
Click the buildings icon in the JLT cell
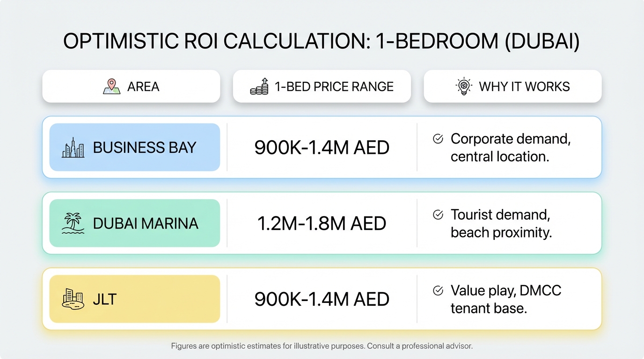(73, 299)
